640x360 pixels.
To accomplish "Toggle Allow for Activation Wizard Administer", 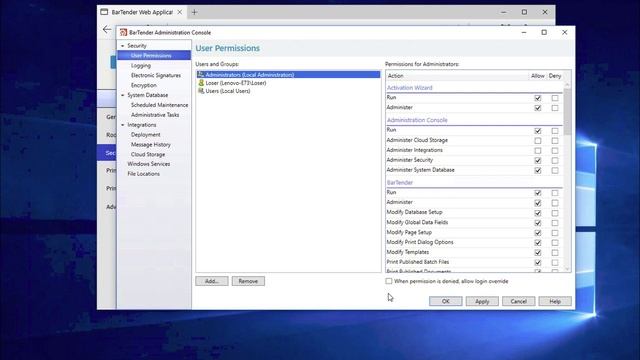I will point(538,108).
